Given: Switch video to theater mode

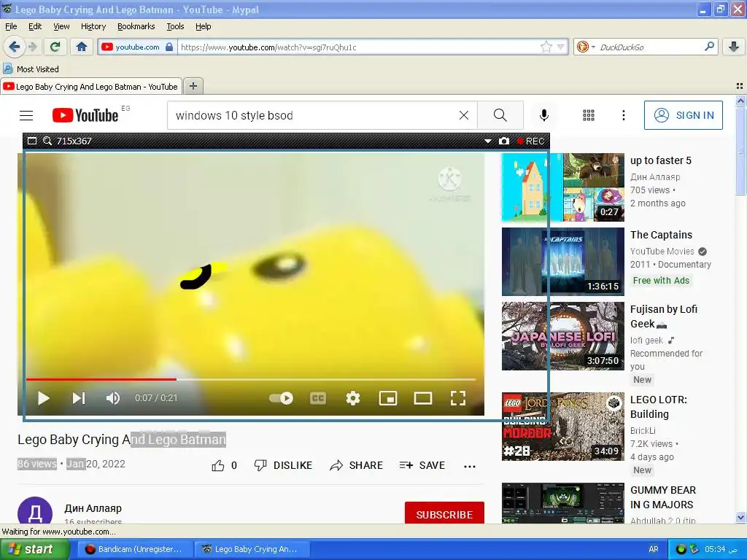Looking at the screenshot, I should click(422, 398).
